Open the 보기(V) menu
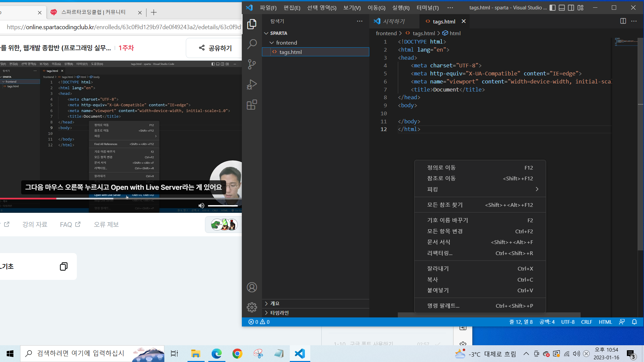 pos(352,8)
